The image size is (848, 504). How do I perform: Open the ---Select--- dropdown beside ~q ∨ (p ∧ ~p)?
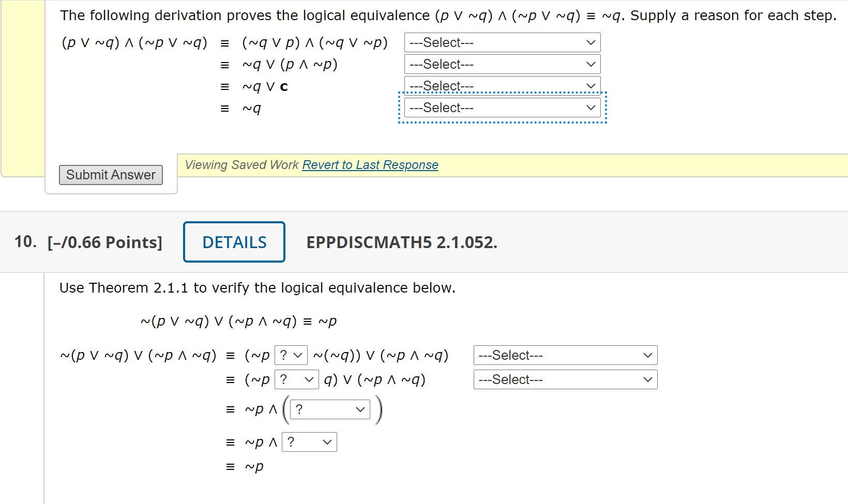pyautogui.click(x=501, y=64)
